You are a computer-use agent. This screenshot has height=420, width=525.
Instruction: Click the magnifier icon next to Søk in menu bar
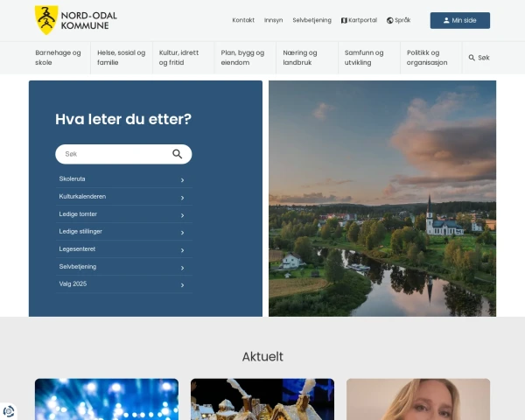coord(472,58)
